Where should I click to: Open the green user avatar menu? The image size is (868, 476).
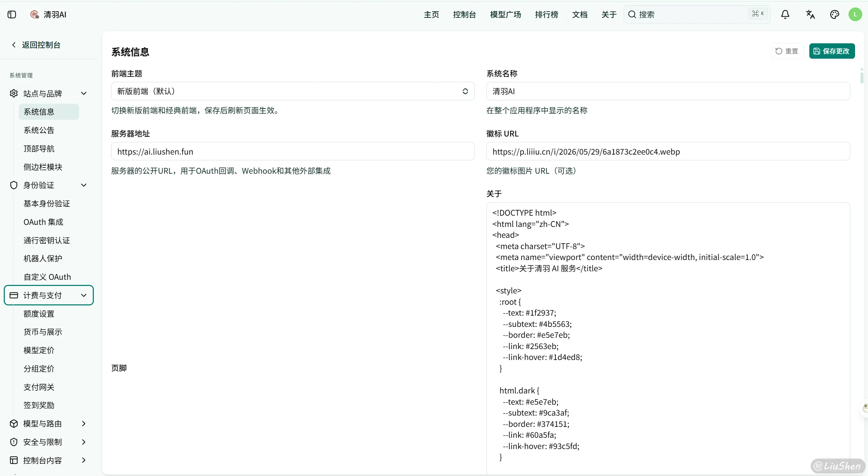[855, 14]
